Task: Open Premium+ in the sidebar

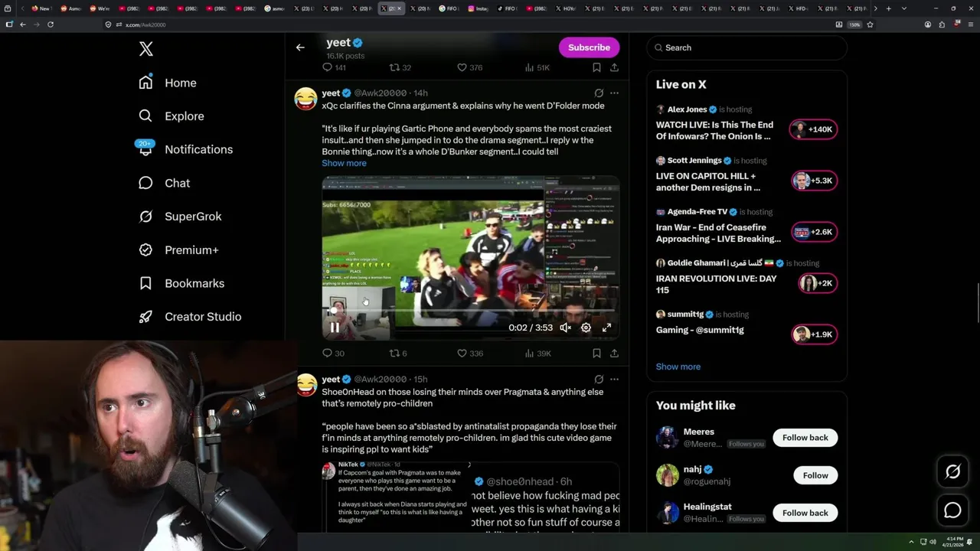Action: (x=178, y=249)
